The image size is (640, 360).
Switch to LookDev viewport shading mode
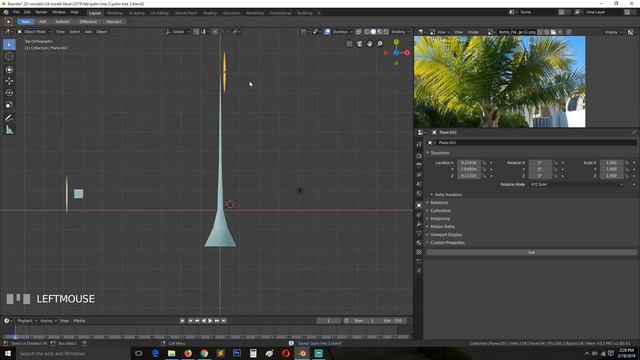tap(380, 32)
